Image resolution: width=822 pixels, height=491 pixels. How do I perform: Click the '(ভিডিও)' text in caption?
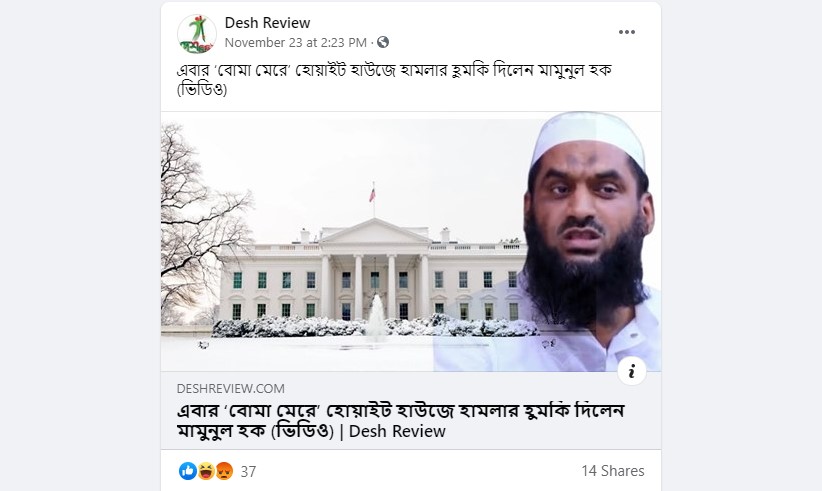[x=202, y=89]
